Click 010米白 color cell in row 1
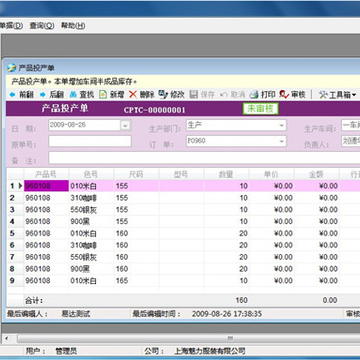 [x=91, y=186]
